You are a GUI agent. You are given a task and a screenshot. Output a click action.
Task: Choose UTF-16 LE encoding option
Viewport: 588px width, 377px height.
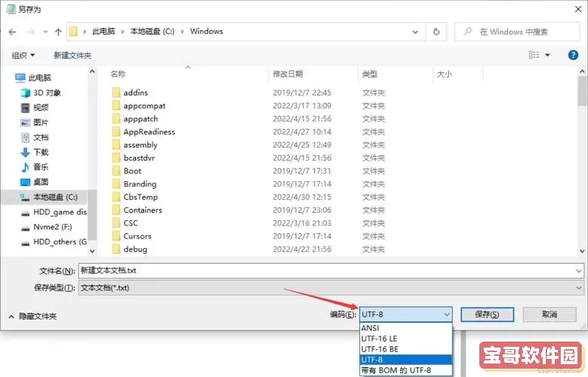[x=406, y=339]
